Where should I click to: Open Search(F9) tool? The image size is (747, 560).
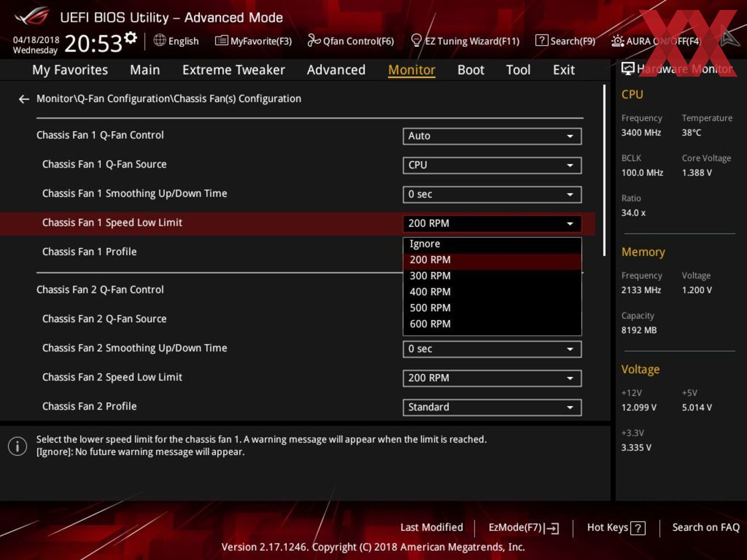tap(565, 41)
